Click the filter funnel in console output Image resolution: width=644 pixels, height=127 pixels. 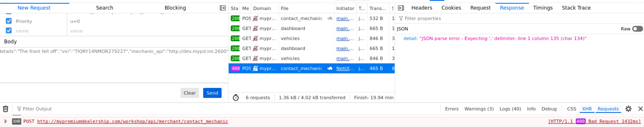tap(19, 109)
